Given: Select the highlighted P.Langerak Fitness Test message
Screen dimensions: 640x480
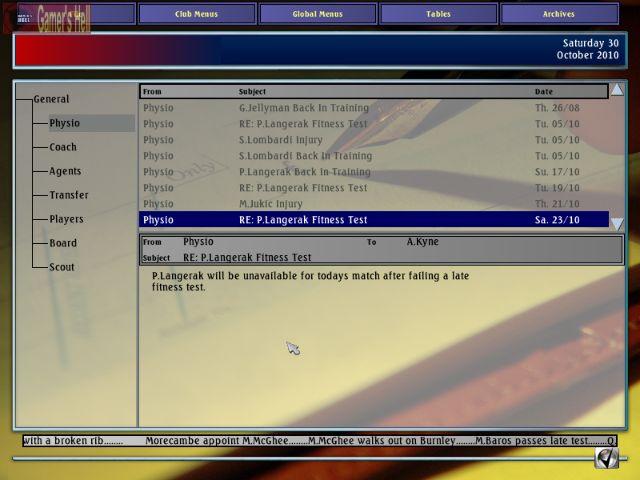Looking at the screenshot, I should click(x=303, y=220).
